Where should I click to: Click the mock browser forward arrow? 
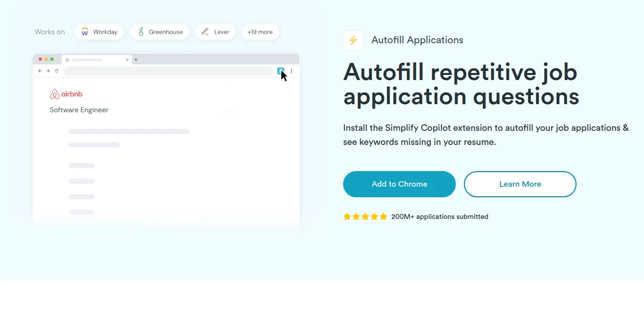48,71
